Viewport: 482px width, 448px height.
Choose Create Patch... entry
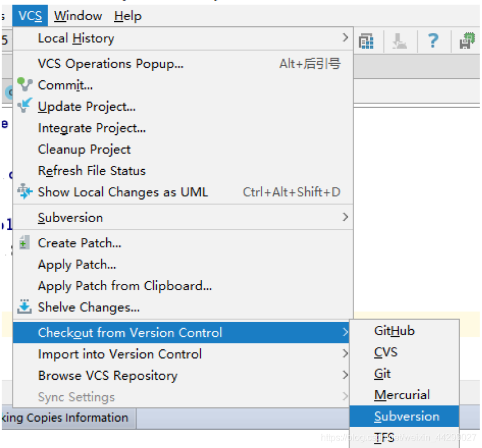click(x=183, y=243)
